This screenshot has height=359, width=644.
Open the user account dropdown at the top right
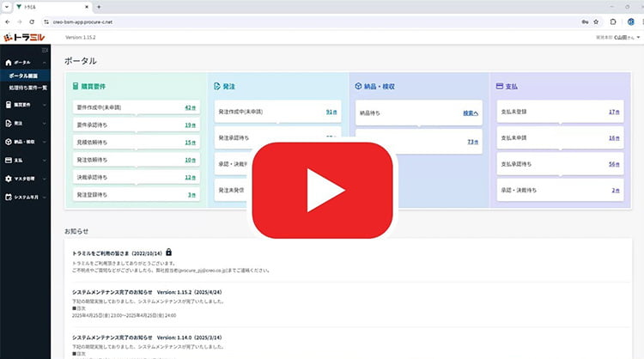pyautogui.click(x=618, y=38)
